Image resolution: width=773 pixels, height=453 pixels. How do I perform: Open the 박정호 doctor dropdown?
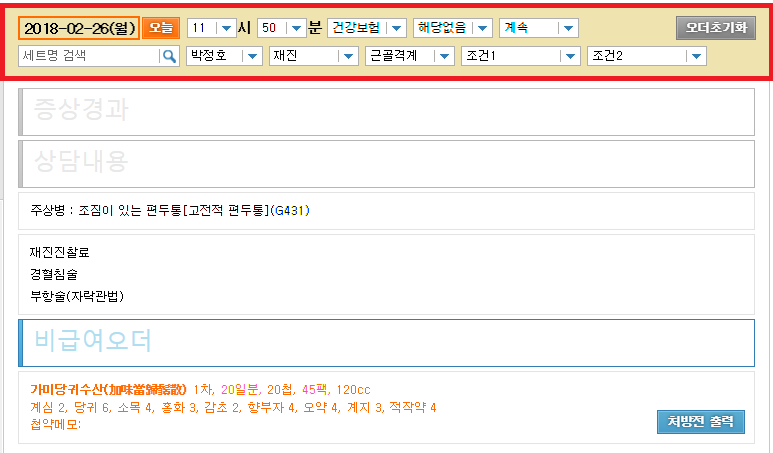(x=224, y=56)
